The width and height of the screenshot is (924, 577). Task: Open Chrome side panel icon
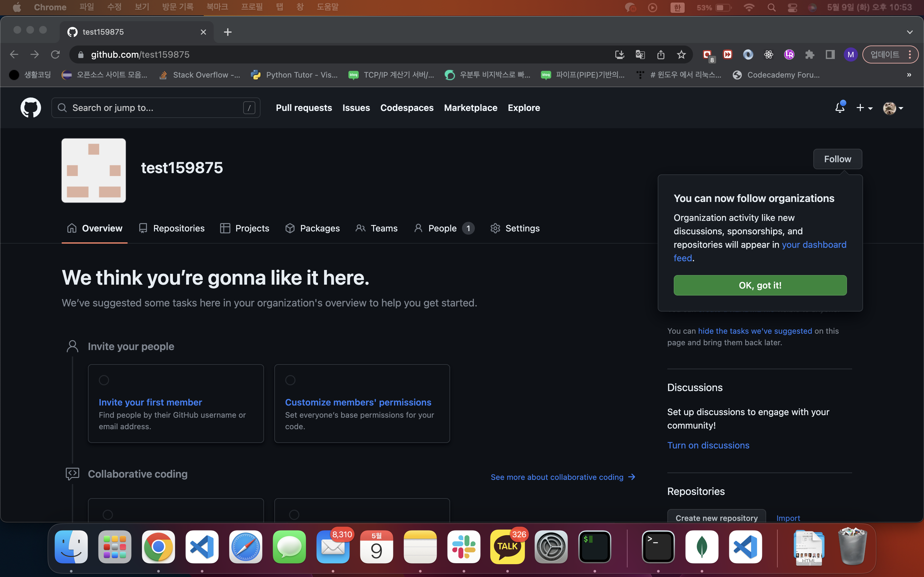pyautogui.click(x=830, y=54)
